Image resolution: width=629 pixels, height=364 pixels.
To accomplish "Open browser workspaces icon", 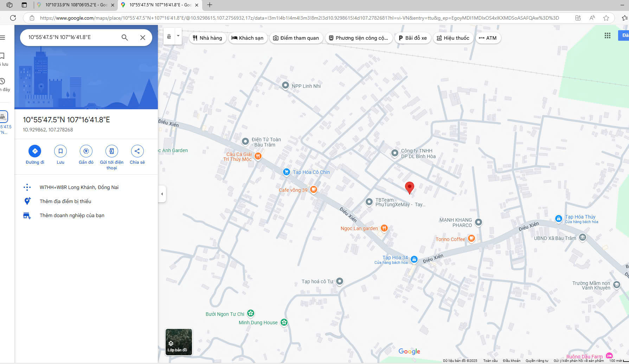I will click(9, 5).
